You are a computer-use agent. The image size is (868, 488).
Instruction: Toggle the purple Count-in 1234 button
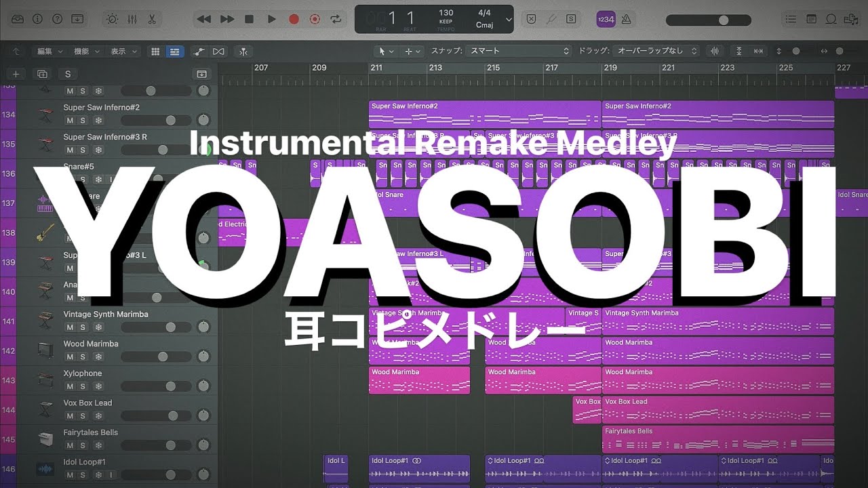(606, 20)
